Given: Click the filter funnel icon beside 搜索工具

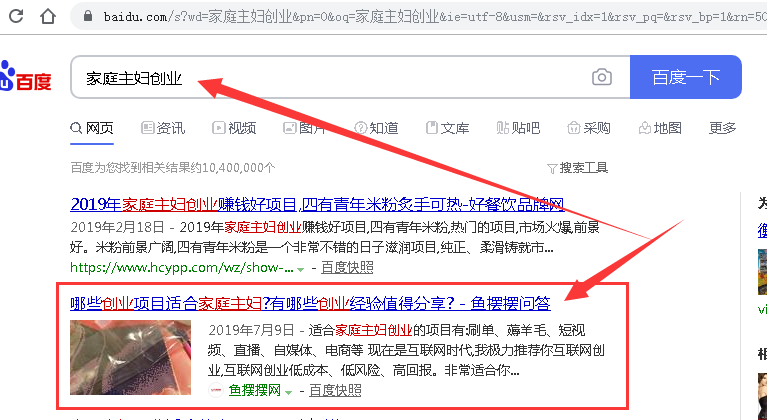Looking at the screenshot, I should click(552, 169).
